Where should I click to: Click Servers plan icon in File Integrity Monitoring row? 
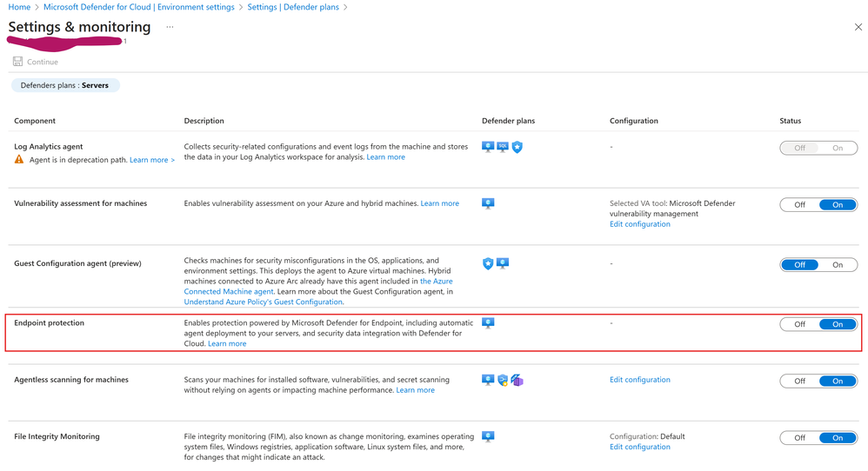tap(488, 437)
